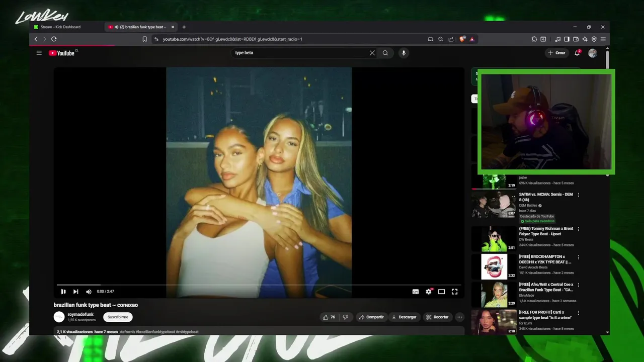Like the video with the thumbs up button
The height and width of the screenshot is (362, 644).
click(x=329, y=317)
